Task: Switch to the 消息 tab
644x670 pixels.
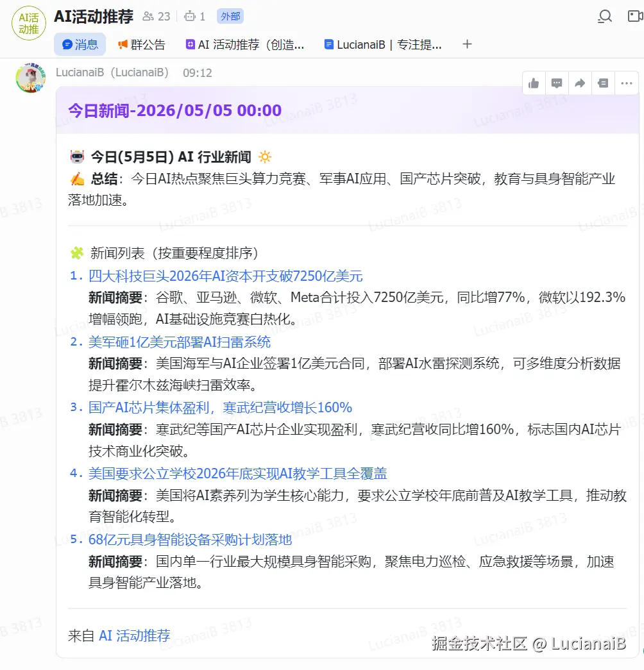Action: 80,44
